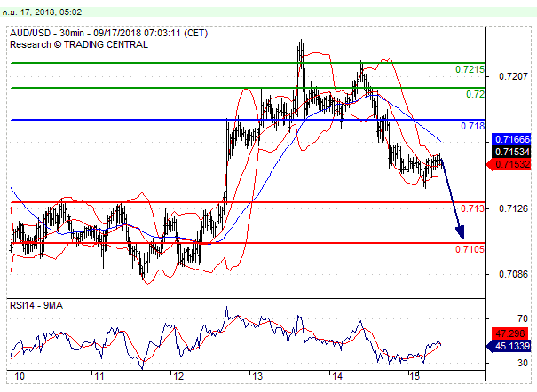Select the 0.7215 resistance level label
Image resolution: width=537 pixels, height=392 pixels.
470,69
